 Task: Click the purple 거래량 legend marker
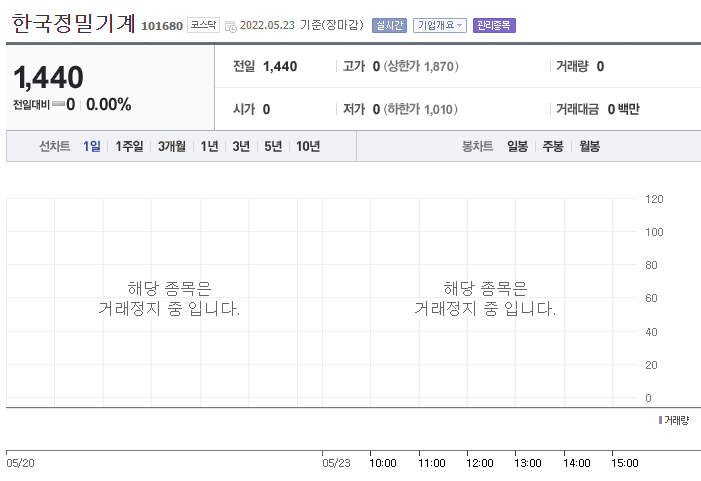(660, 420)
